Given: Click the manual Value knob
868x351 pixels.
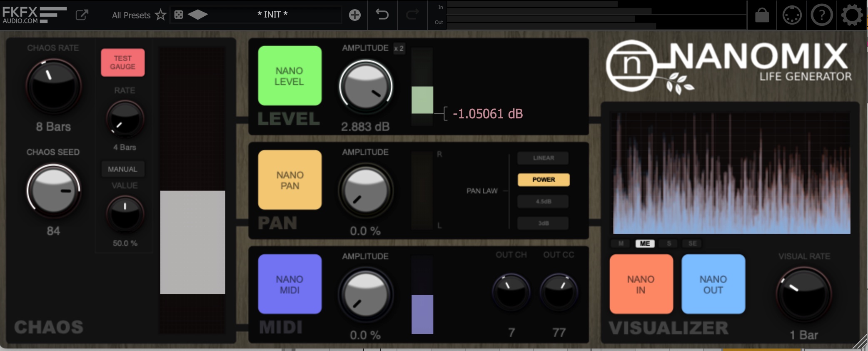Looking at the screenshot, I should (x=125, y=215).
